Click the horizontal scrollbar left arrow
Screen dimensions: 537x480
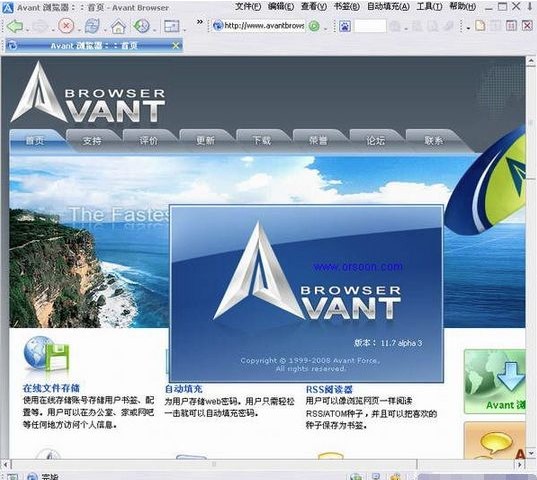pos(5,465)
